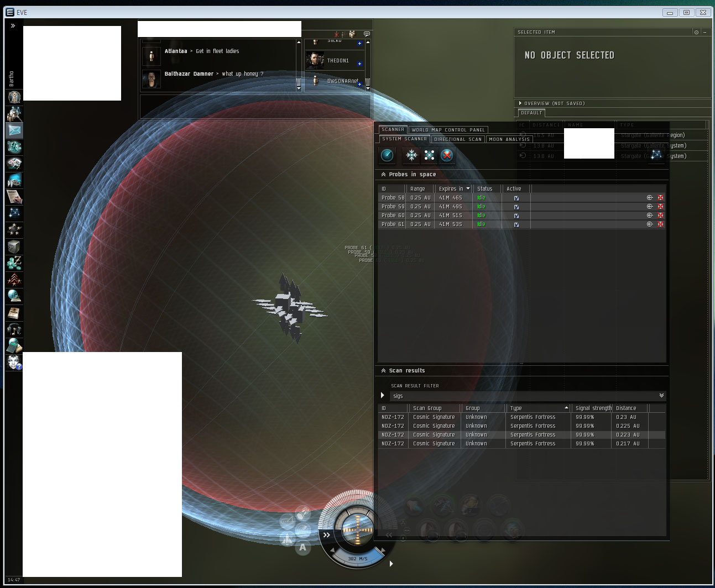The image size is (715, 588).
Task: Select the Moon Analysis tab
Action: [509, 139]
